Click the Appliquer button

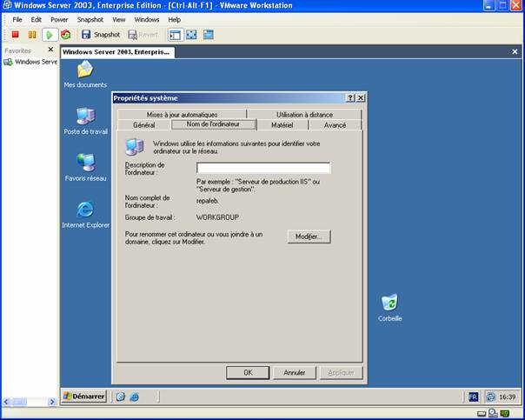341,372
